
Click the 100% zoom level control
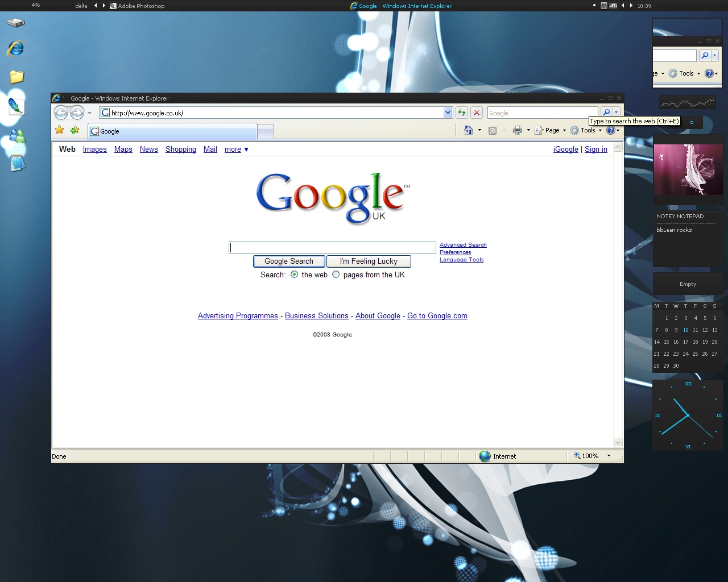coord(586,456)
